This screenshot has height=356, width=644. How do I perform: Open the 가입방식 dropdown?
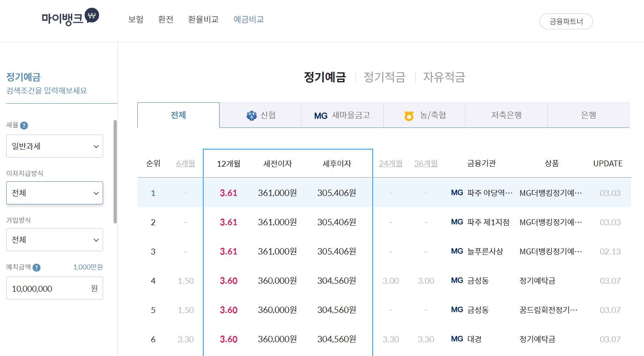(55, 240)
